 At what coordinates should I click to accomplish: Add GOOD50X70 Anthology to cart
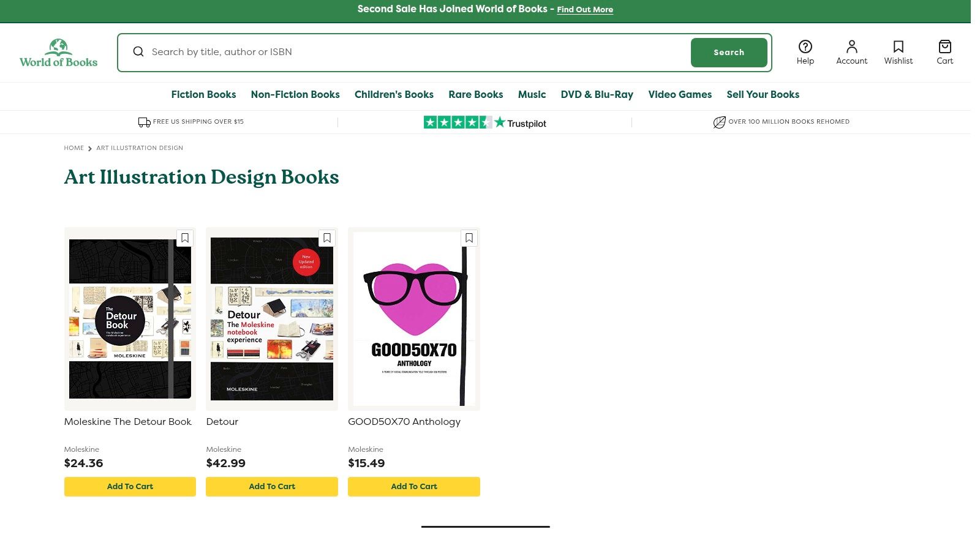[x=413, y=487]
